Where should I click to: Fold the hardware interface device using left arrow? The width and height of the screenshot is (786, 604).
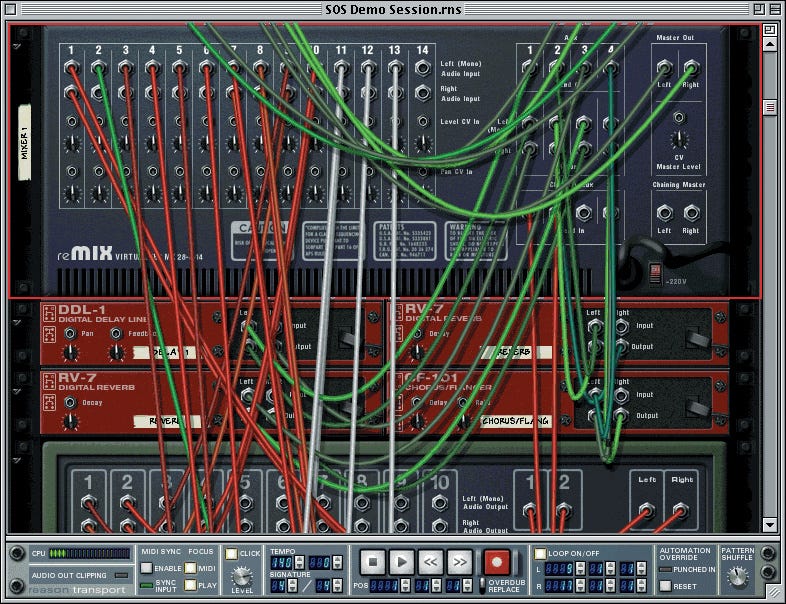17,460
